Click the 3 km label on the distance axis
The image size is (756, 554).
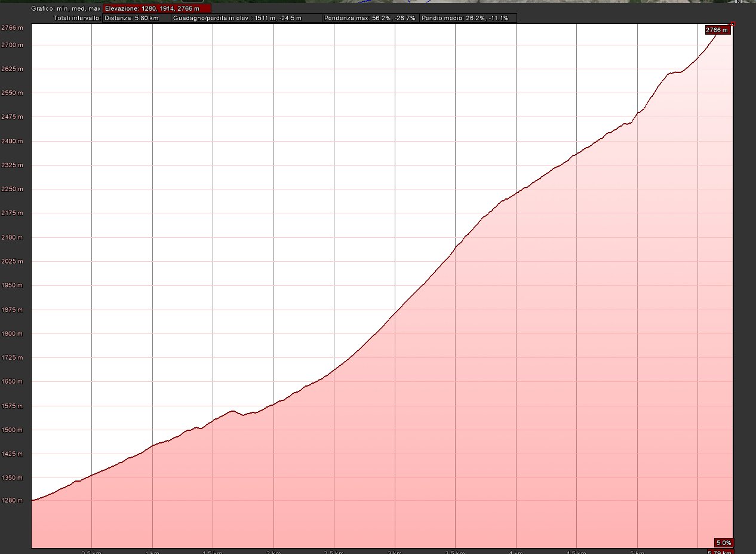394,552
